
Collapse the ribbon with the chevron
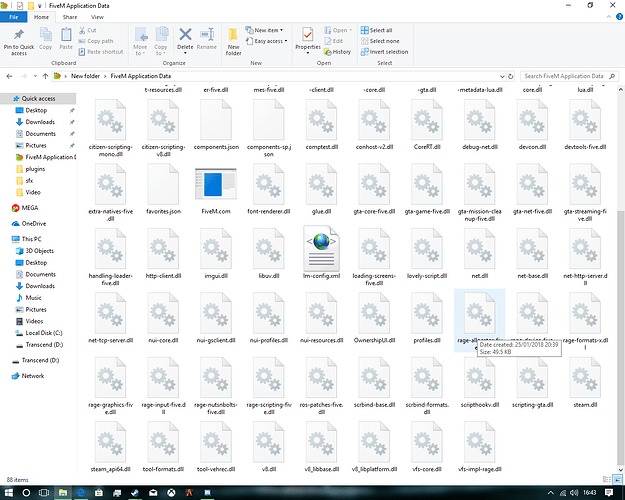(x=609, y=17)
